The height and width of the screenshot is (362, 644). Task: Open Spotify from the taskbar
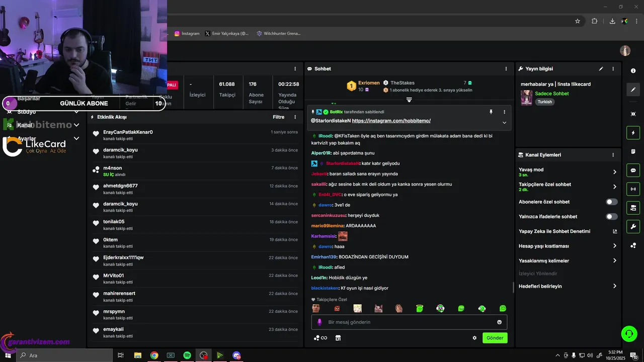point(187,355)
